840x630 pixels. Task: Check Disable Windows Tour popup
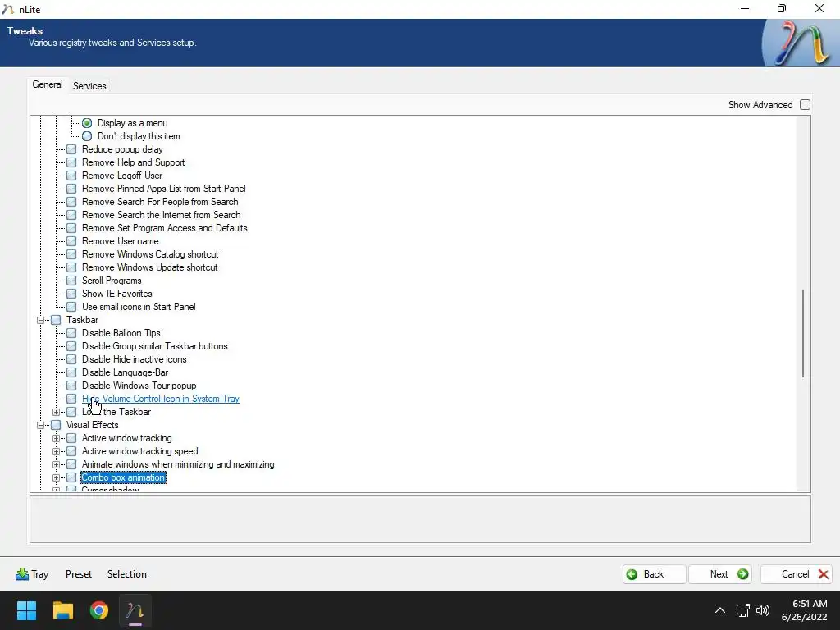point(71,386)
